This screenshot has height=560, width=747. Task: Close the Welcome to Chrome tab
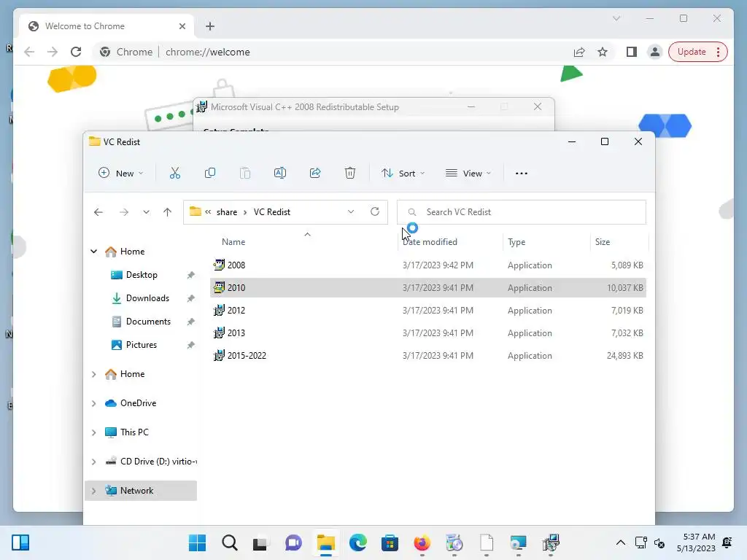[x=182, y=26]
